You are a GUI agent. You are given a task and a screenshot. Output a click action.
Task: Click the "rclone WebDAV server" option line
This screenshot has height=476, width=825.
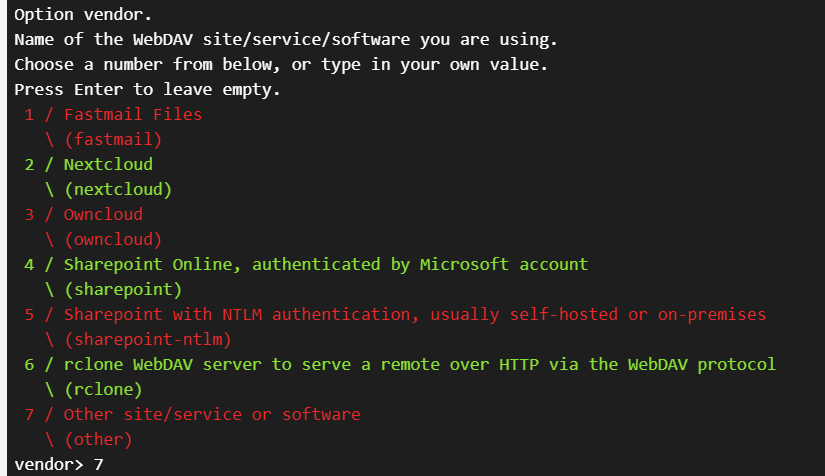click(x=419, y=364)
